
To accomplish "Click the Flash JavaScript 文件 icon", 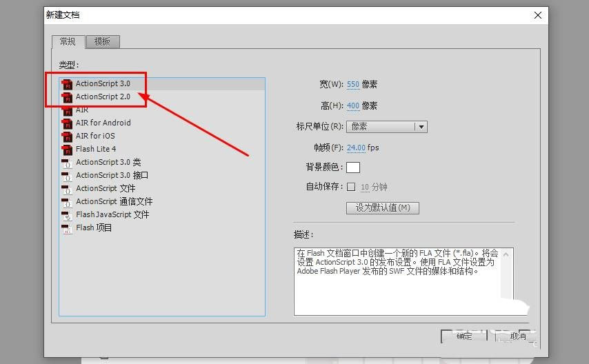I will [67, 215].
